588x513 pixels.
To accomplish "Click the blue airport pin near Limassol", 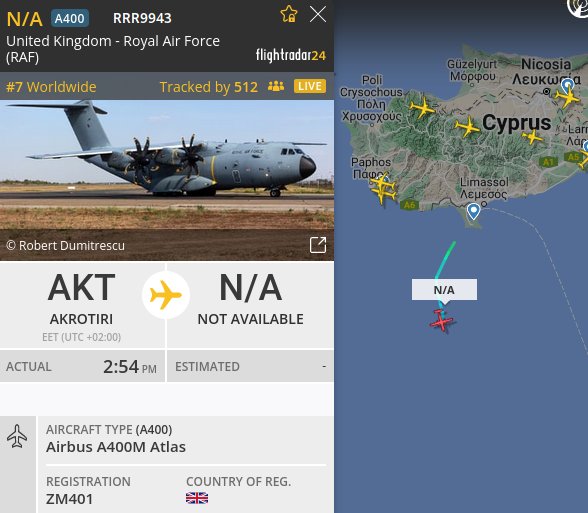I will [x=473, y=211].
